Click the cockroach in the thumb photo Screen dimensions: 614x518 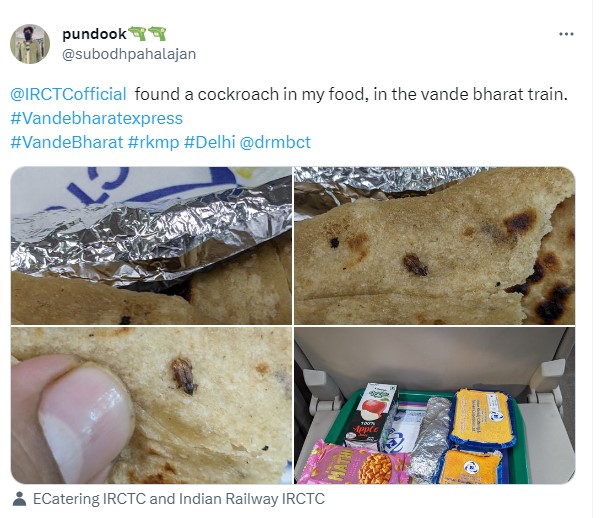coord(184,376)
